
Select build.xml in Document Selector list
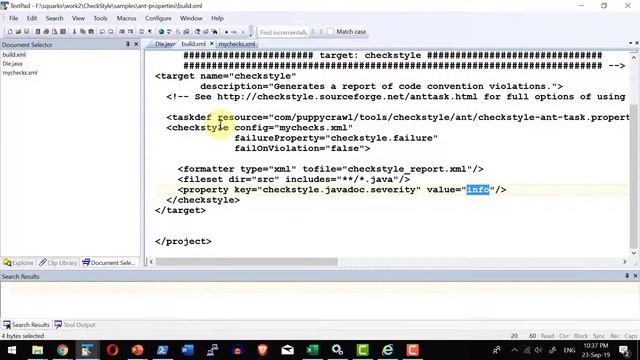(x=14, y=54)
